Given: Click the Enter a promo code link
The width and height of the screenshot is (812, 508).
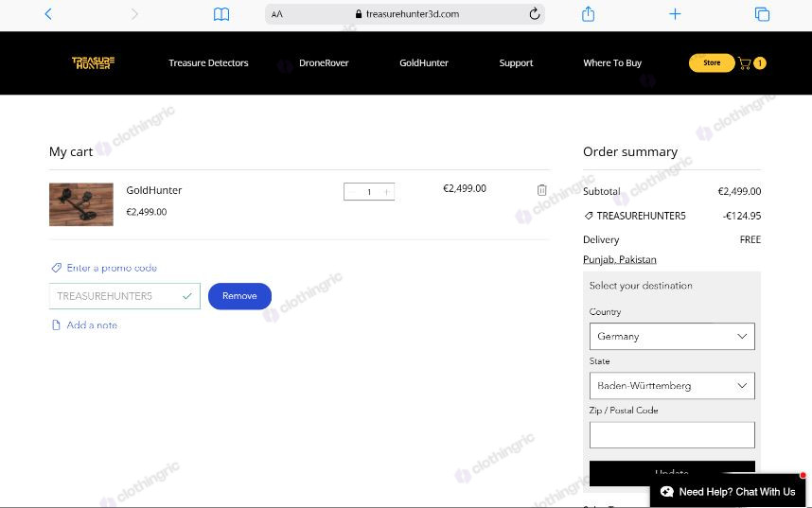Looking at the screenshot, I should [x=112, y=268].
